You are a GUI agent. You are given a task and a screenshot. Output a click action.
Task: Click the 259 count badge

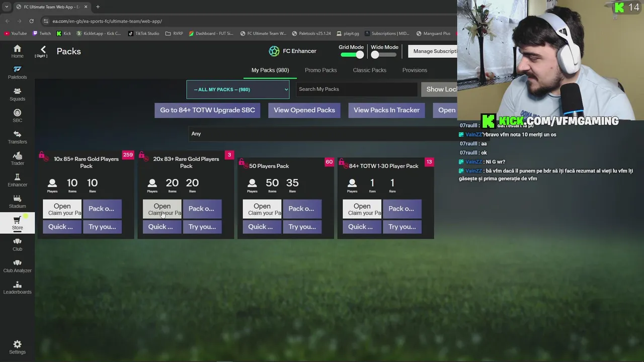coord(128,155)
